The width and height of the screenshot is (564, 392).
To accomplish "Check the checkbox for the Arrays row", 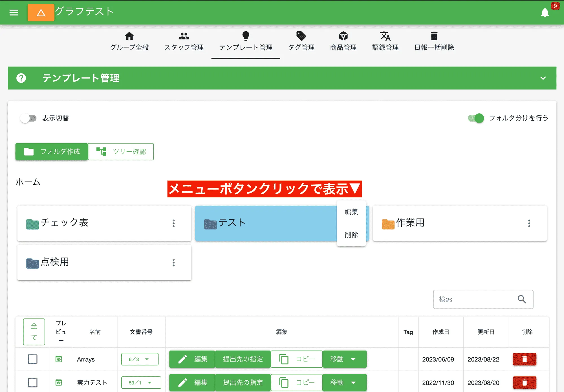I will tap(33, 359).
